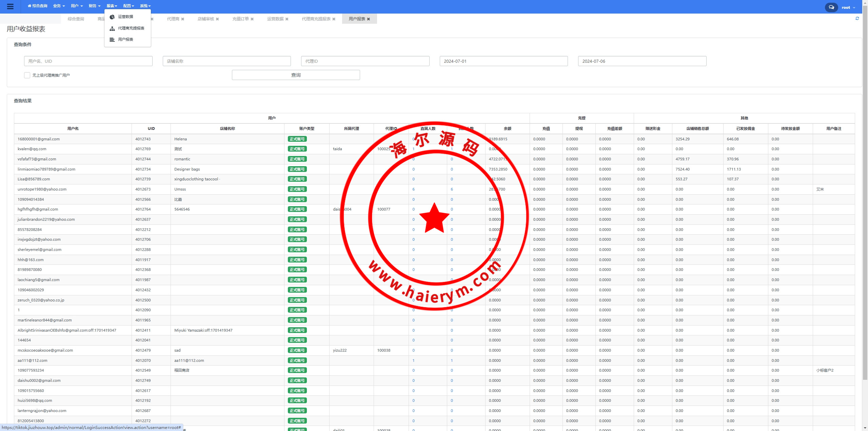The width and height of the screenshot is (868, 431).
Task: Choose 代理商充提报表 from the dropdown menu
Action: (x=131, y=28)
